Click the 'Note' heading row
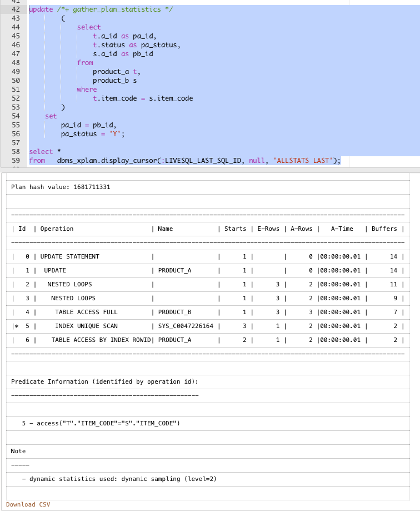The height and width of the screenshot is (511, 420). pyautogui.click(x=208, y=451)
